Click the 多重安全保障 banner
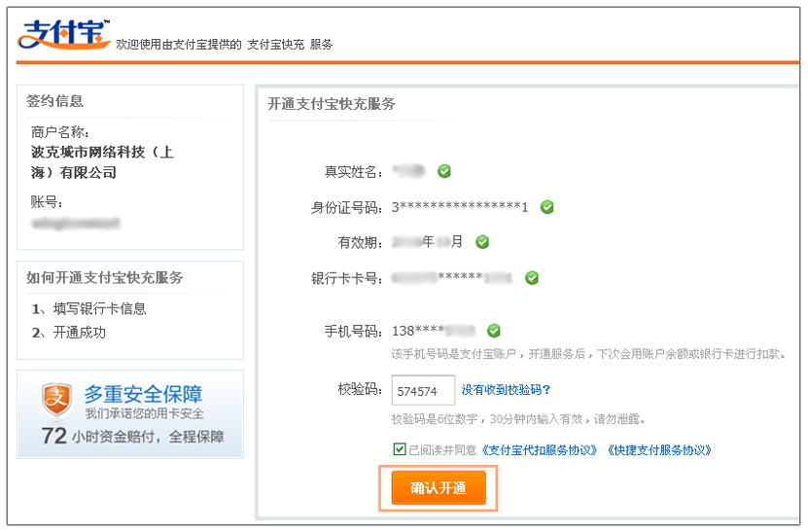This screenshot has height=532, width=808. (x=130, y=414)
